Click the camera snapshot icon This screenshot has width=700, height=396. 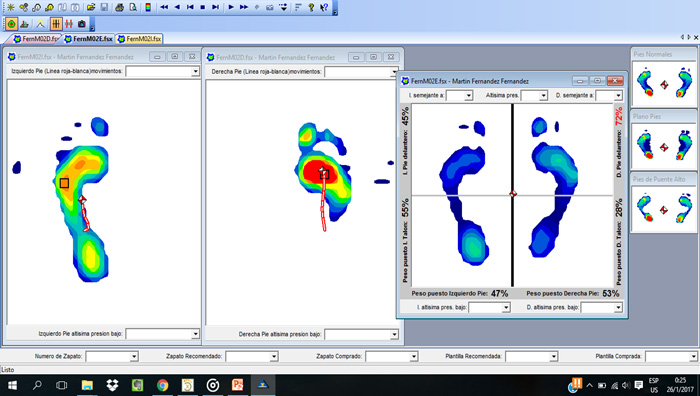pyautogui.click(x=82, y=24)
